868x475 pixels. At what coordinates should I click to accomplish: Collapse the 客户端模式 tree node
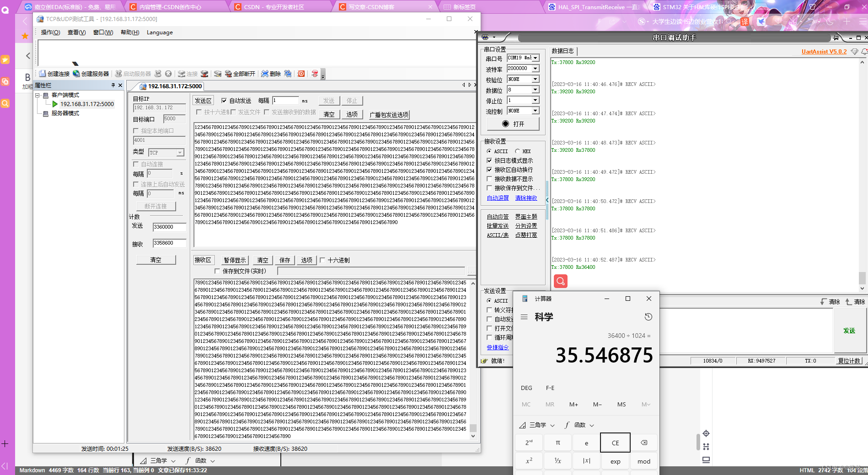point(38,95)
